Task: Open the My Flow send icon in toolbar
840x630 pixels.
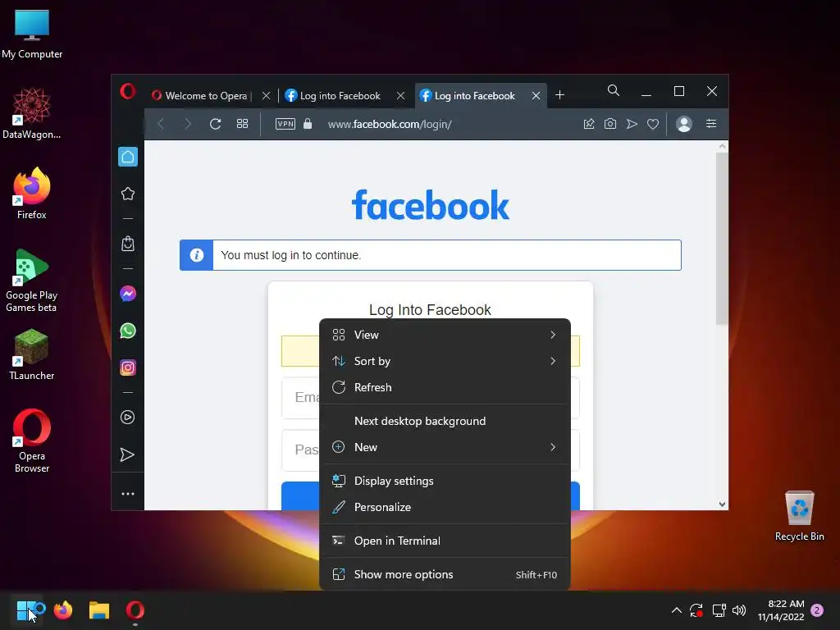Action: (x=632, y=124)
